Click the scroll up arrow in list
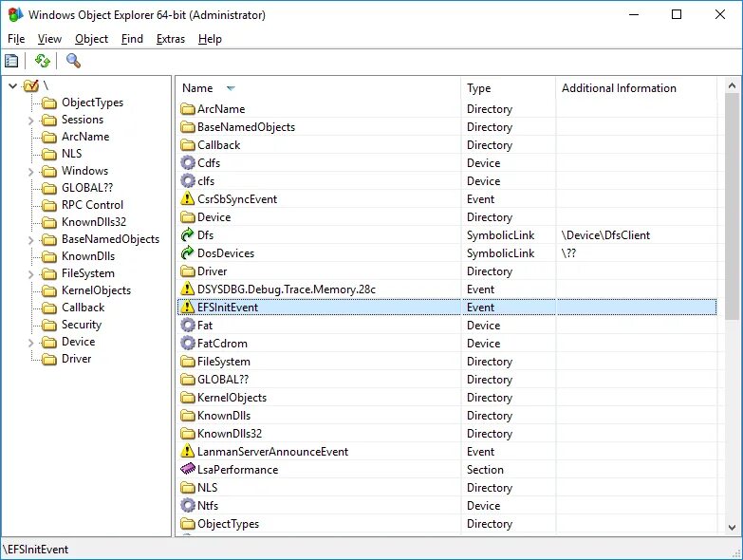 coord(732,85)
